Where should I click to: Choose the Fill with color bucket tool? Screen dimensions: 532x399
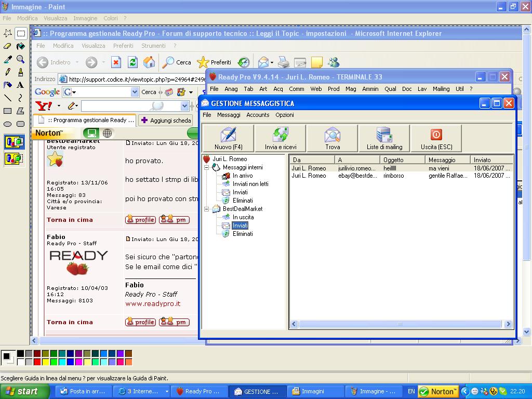point(21,46)
